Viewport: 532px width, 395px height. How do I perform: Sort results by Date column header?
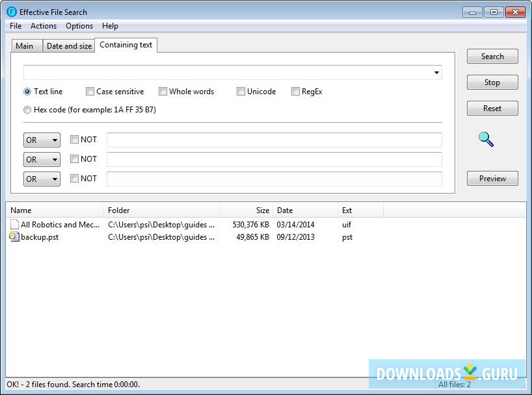pos(306,210)
